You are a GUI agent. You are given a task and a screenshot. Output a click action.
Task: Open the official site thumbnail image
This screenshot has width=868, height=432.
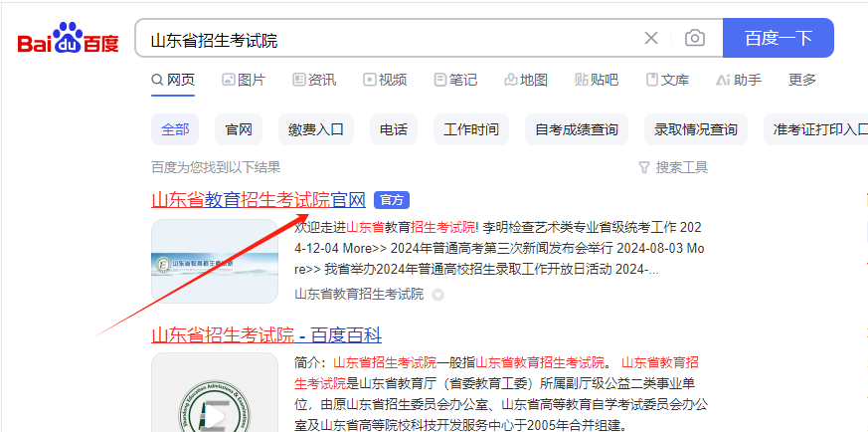click(214, 262)
